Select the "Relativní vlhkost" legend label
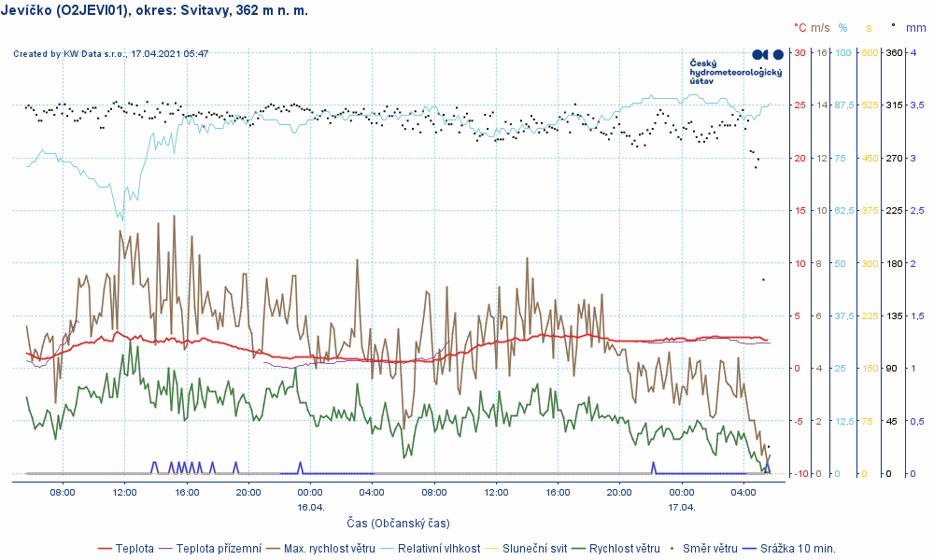The width and height of the screenshot is (934, 560). coord(439,549)
